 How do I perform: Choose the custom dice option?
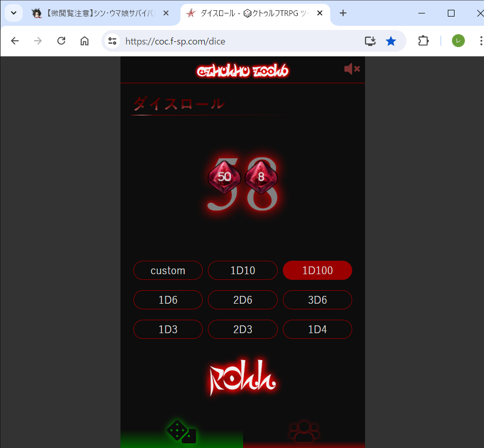[168, 271]
